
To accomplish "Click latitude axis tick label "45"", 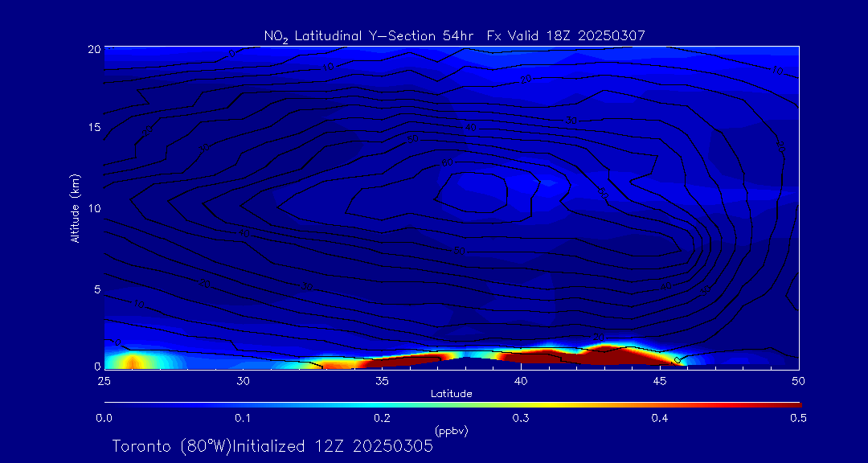I will pyautogui.click(x=659, y=380).
